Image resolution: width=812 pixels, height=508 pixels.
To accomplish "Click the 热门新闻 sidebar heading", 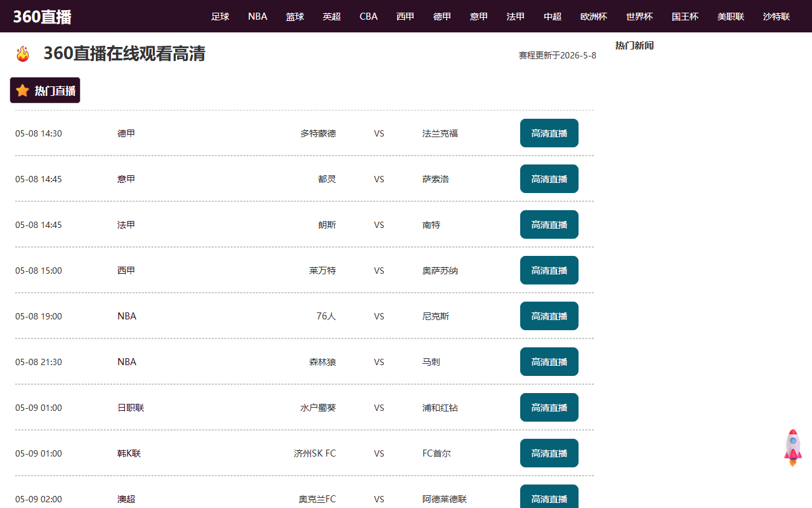I will click(x=634, y=46).
